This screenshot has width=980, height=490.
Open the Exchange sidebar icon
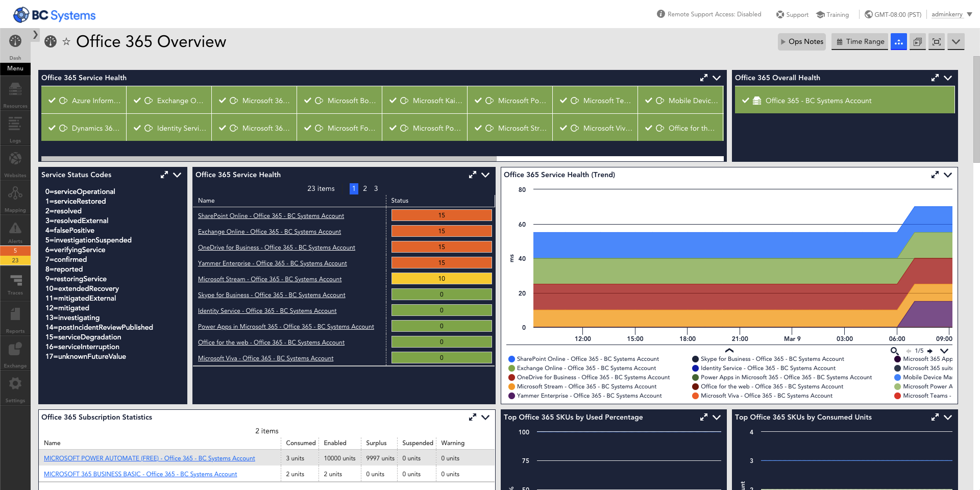click(x=15, y=354)
